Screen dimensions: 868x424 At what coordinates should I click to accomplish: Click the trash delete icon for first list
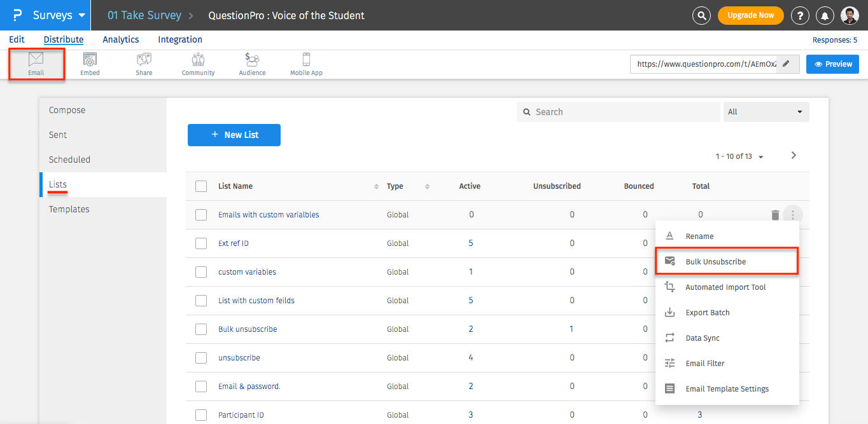coord(775,215)
